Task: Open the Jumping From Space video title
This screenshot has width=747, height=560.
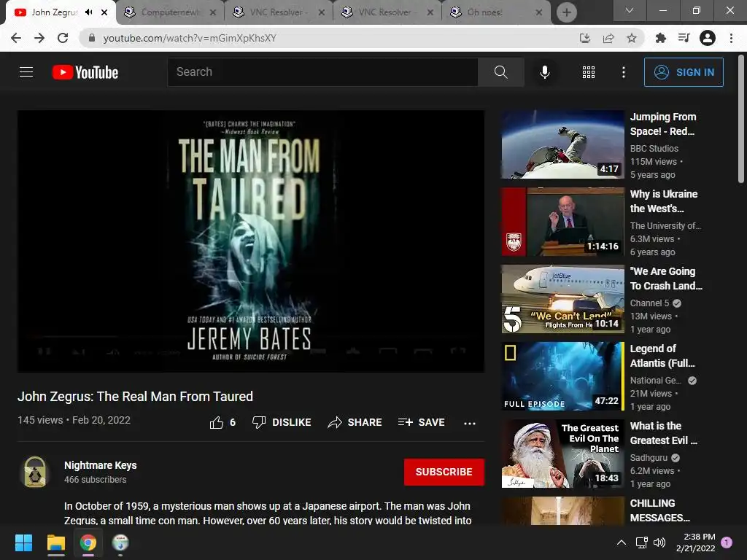Action: point(663,124)
